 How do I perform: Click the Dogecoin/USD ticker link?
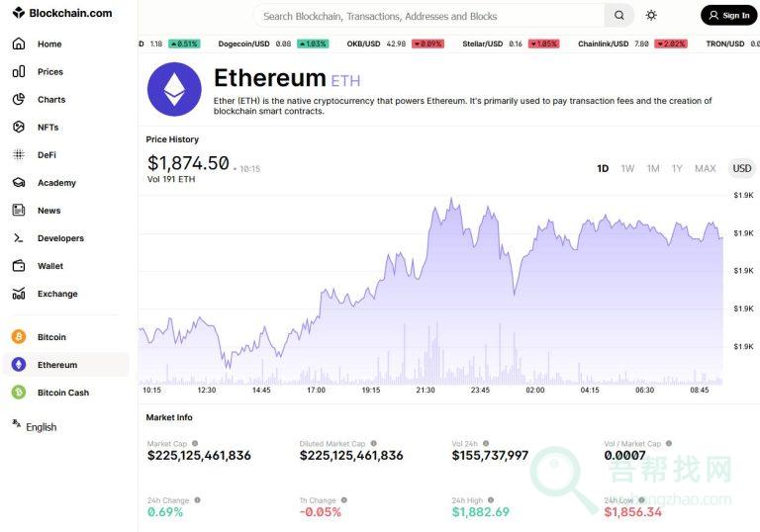(243, 44)
